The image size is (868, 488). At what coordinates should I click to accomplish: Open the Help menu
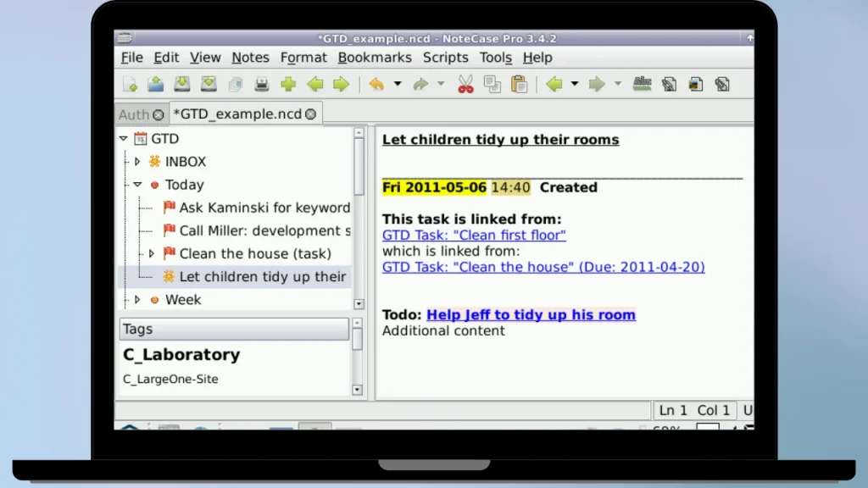click(x=537, y=58)
